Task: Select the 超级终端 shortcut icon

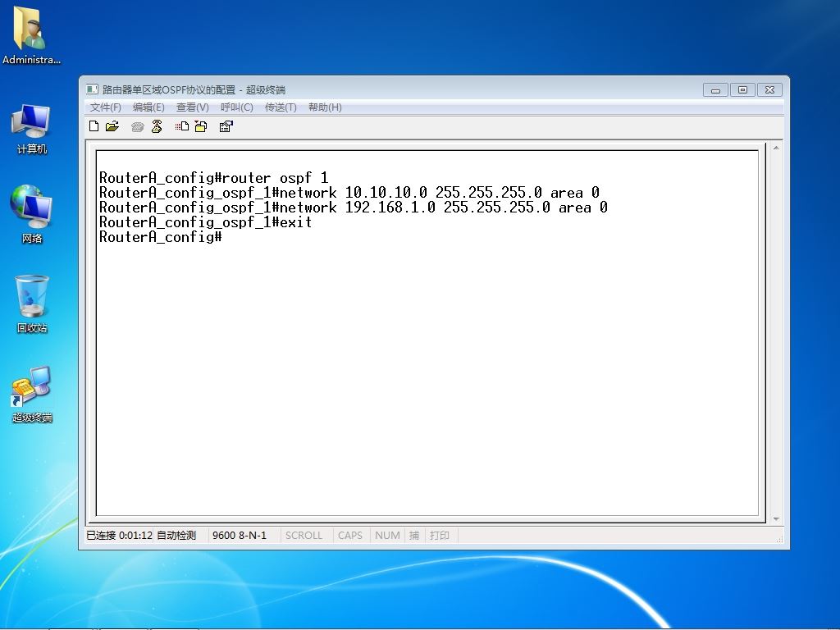Action: (x=32, y=395)
